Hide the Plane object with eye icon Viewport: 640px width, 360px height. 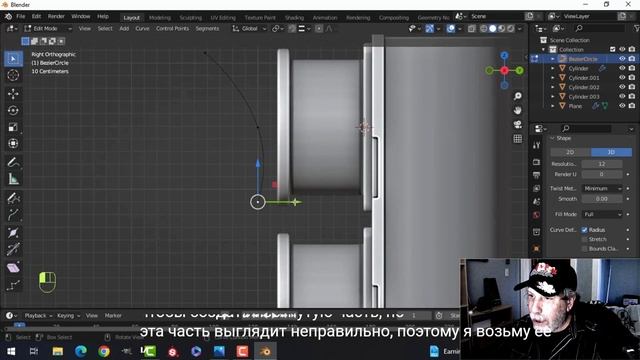[622, 106]
